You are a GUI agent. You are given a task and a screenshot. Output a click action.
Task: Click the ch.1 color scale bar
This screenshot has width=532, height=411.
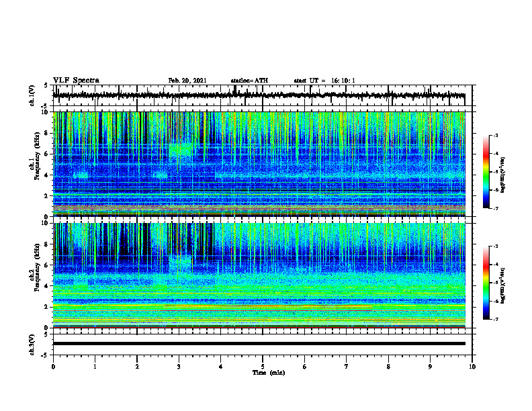click(x=486, y=172)
